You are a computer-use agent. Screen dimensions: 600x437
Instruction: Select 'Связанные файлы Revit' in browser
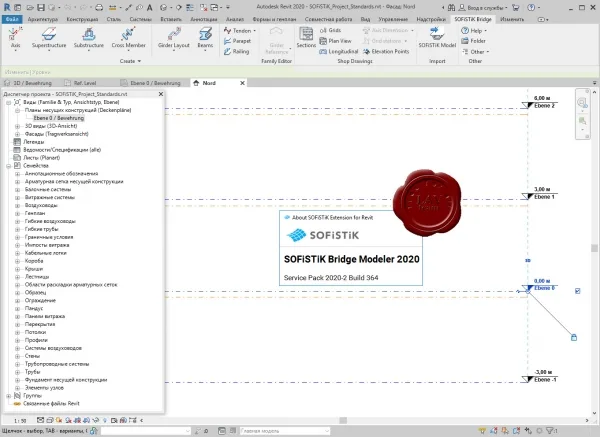51,403
